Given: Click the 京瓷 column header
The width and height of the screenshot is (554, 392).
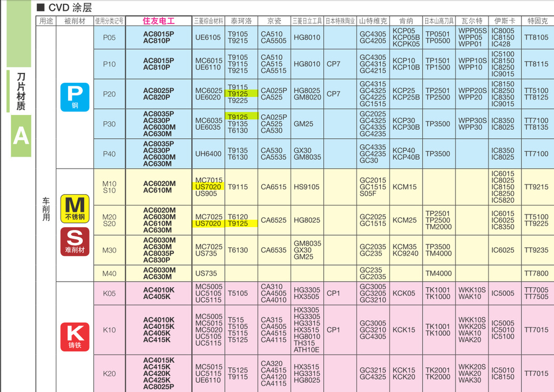Looking at the screenshot, I should coord(274,21).
